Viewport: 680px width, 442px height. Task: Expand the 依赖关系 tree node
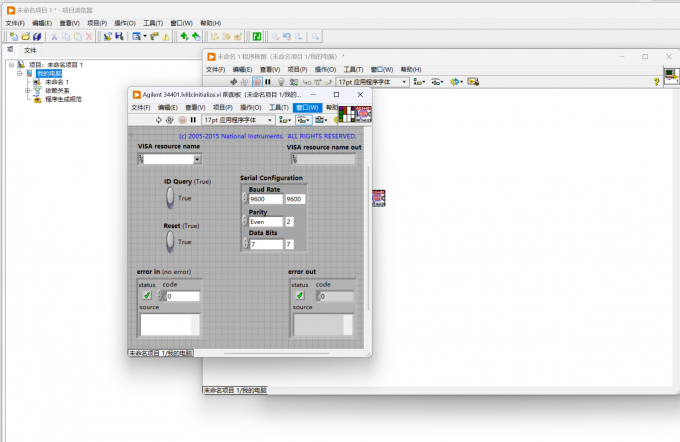[27, 91]
